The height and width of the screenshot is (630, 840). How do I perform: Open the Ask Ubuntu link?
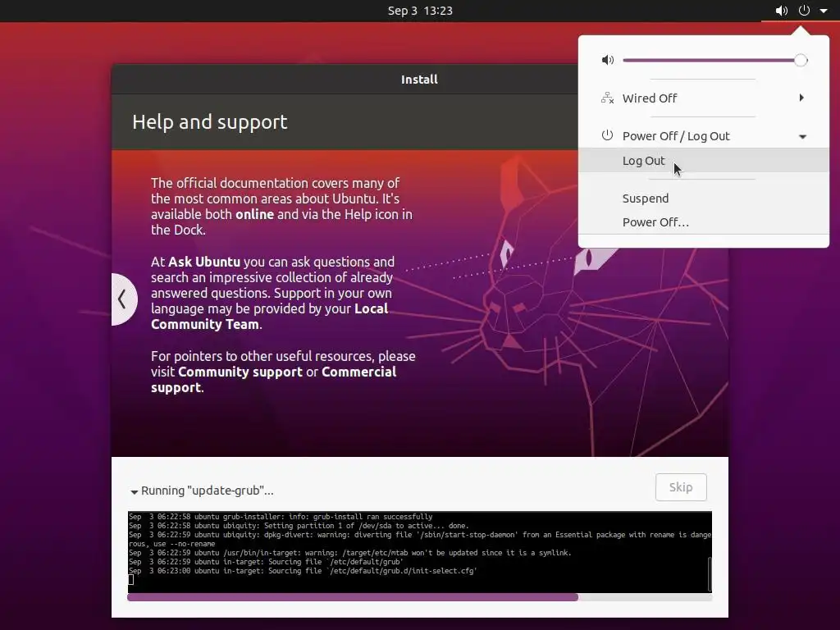[x=204, y=262]
